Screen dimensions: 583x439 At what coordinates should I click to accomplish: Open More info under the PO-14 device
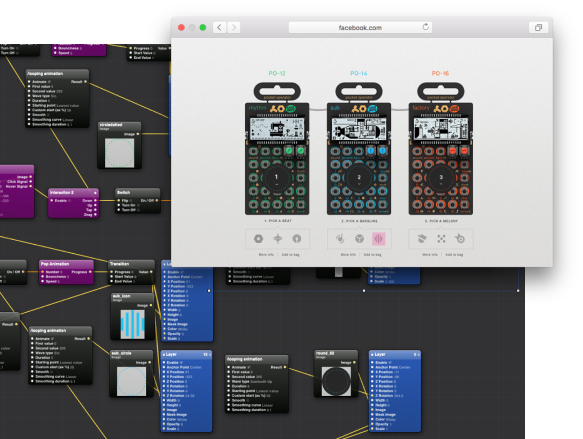(348, 255)
